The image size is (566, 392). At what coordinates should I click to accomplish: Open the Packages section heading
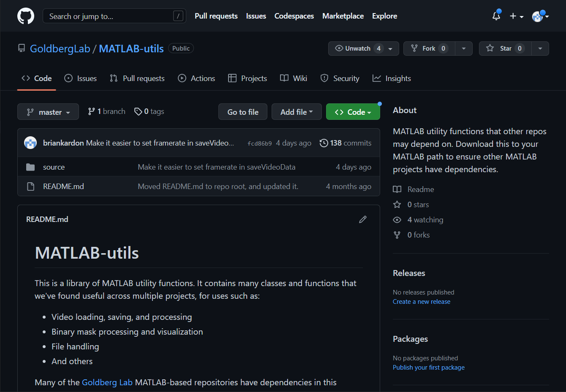pyautogui.click(x=410, y=339)
